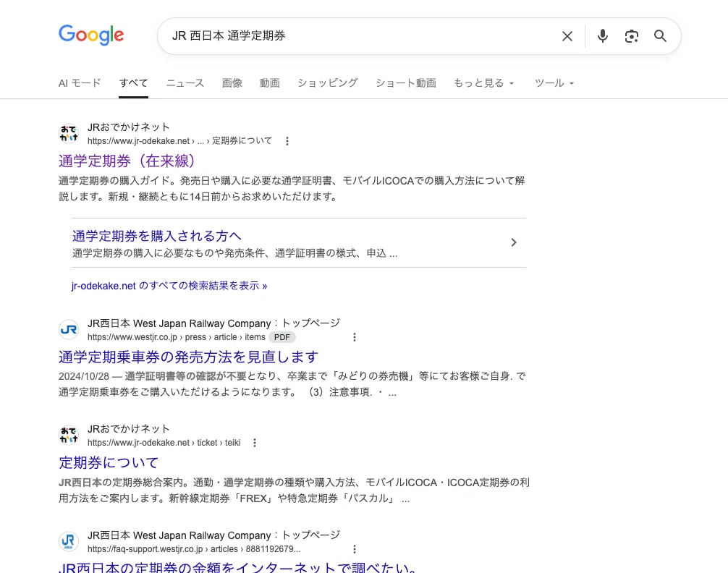Open the もっと見る dropdown

[x=484, y=83]
